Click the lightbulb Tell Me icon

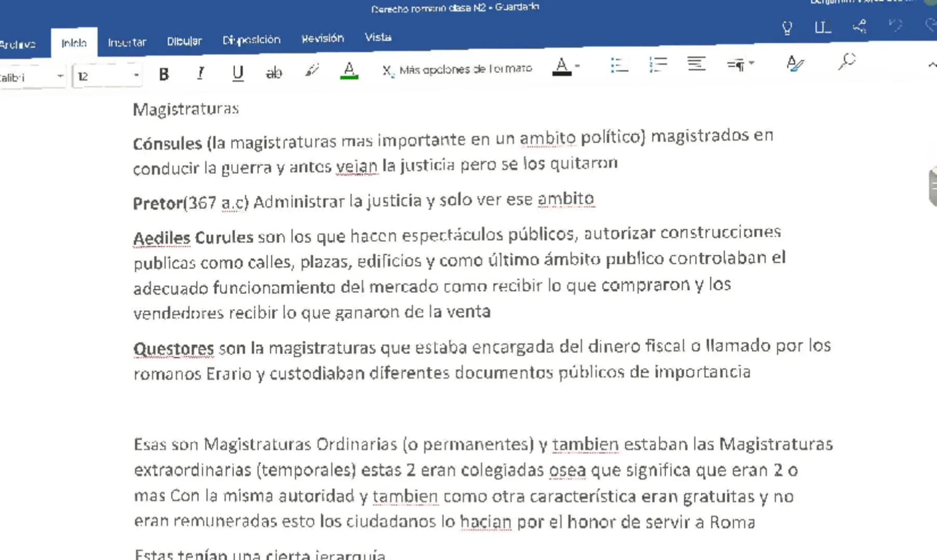tap(787, 27)
